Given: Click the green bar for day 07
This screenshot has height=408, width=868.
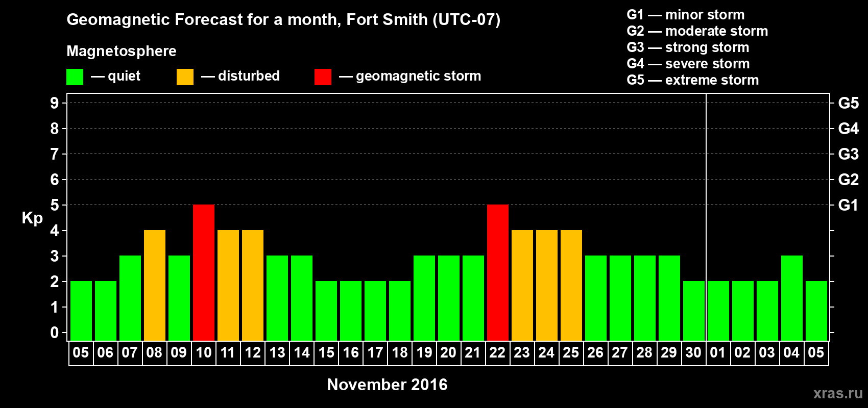Looking at the screenshot, I should 130,298.
